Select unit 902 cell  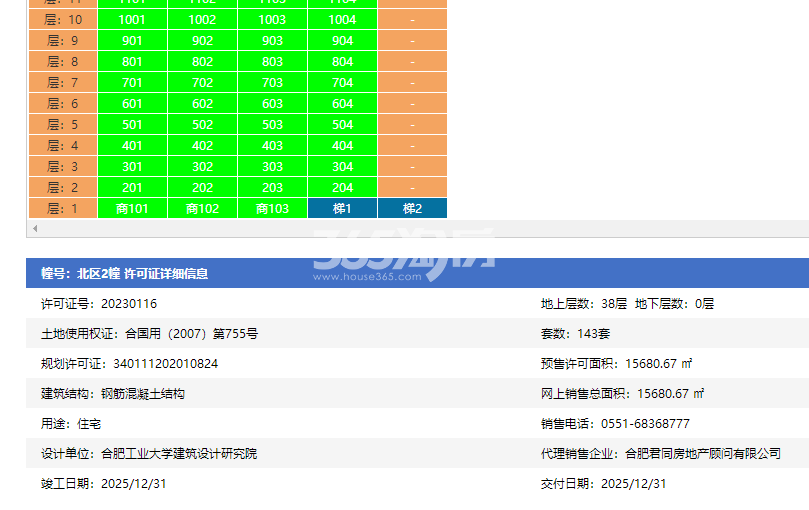click(202, 41)
